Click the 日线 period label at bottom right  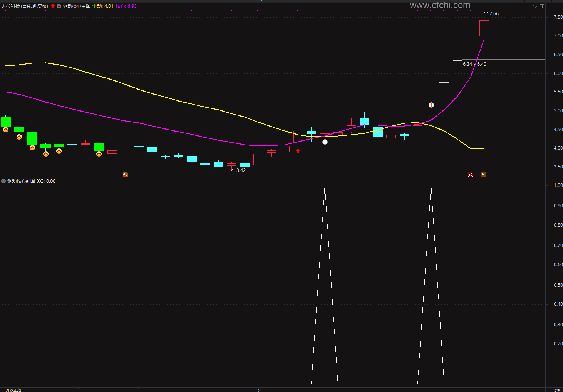coord(555,390)
